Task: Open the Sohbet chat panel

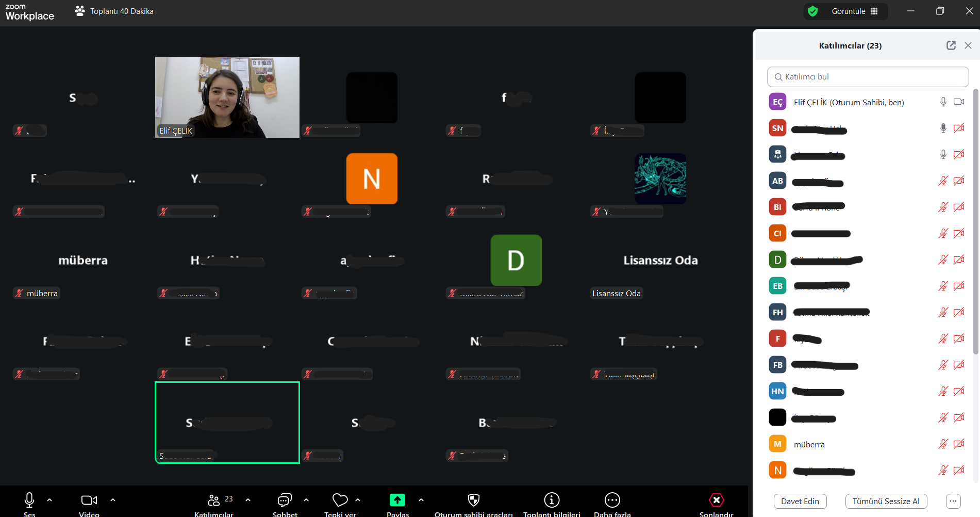Action: click(x=285, y=500)
